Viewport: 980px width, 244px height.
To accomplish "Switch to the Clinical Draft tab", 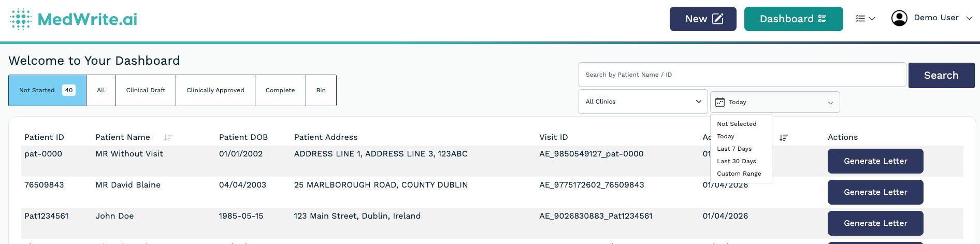I will click(x=146, y=90).
